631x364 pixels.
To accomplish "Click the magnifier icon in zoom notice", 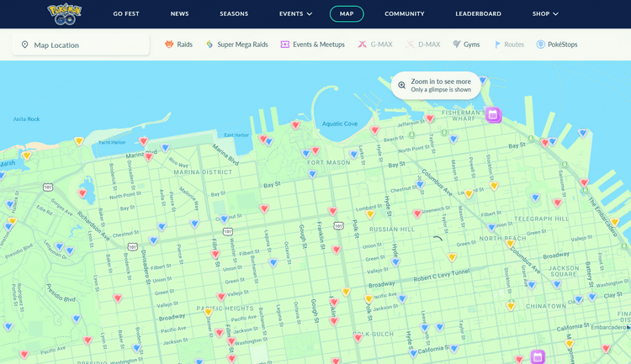I will pos(401,85).
